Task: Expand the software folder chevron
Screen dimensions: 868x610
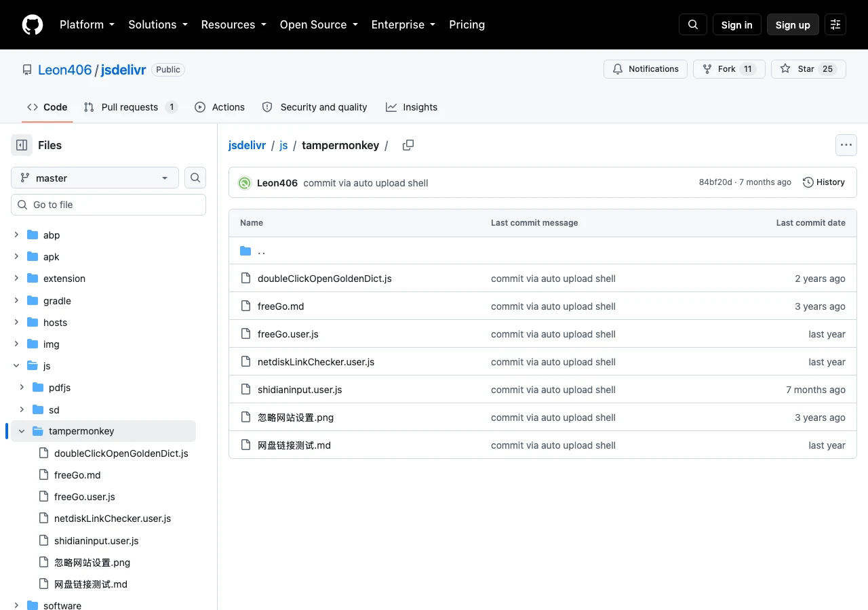Action: point(16,606)
